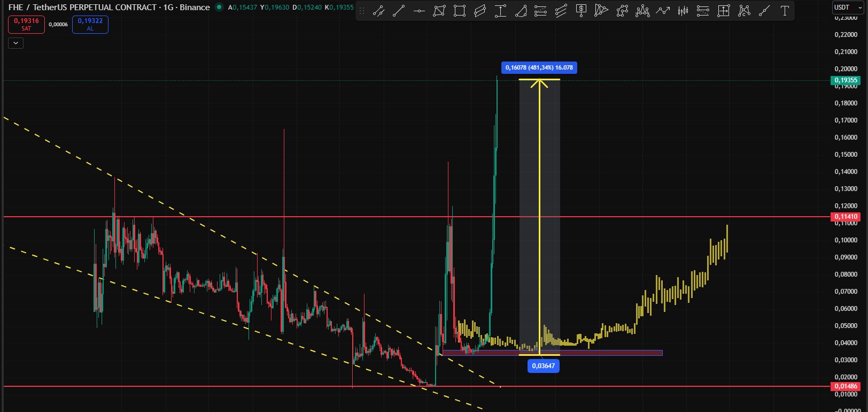
Task: Click 0,10000 on the price axis
Action: 846,240
